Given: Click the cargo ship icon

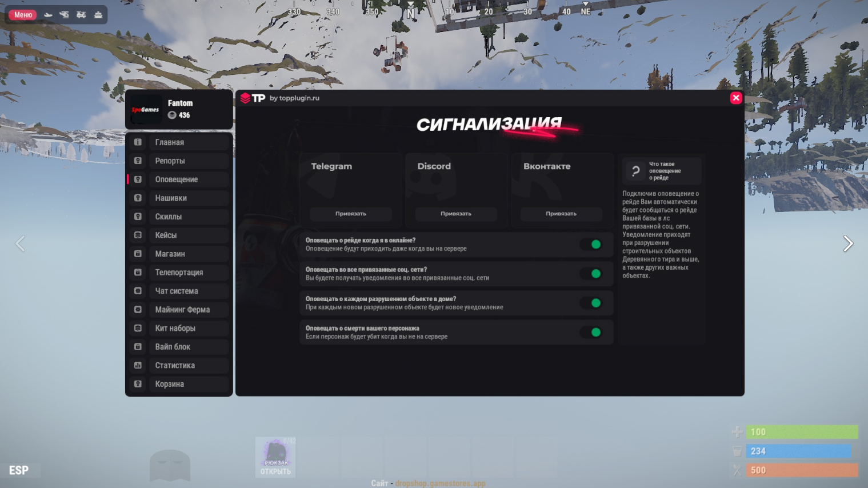Looking at the screenshot, I should (98, 15).
